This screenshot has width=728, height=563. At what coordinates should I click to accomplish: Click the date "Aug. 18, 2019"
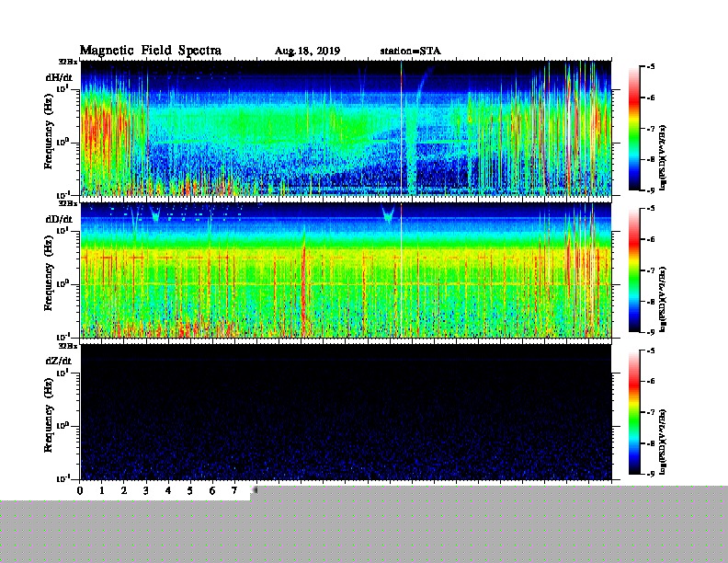click(307, 52)
